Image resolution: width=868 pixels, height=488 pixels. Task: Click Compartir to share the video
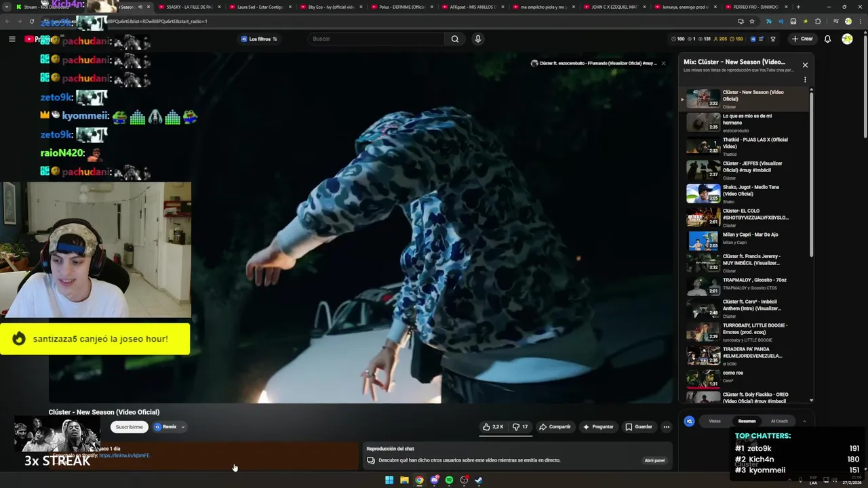555,427
